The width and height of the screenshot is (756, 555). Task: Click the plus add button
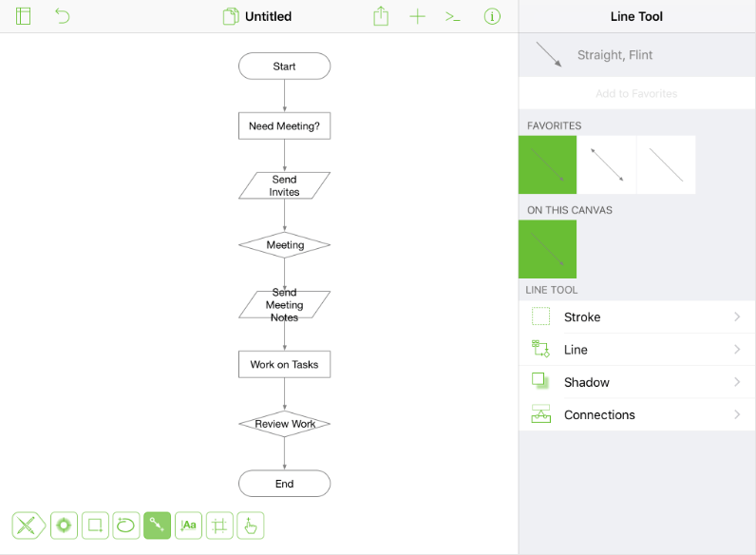pyautogui.click(x=417, y=16)
